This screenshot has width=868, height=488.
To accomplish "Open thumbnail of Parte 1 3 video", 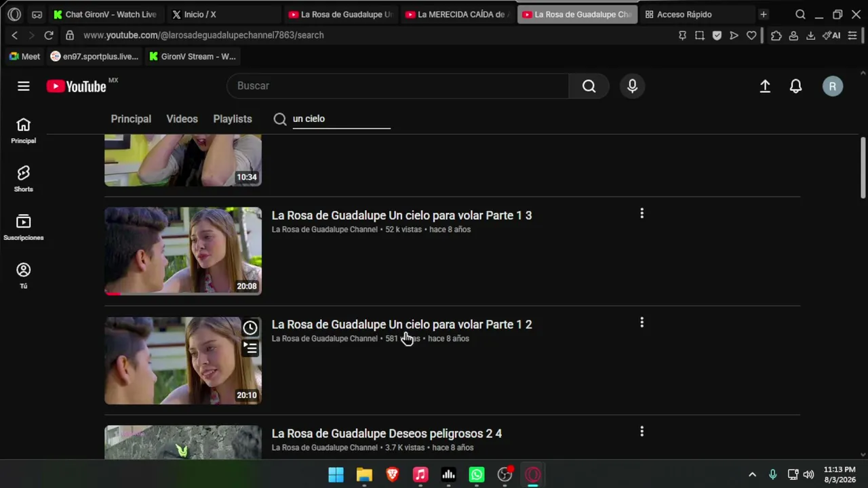I will coord(183,251).
